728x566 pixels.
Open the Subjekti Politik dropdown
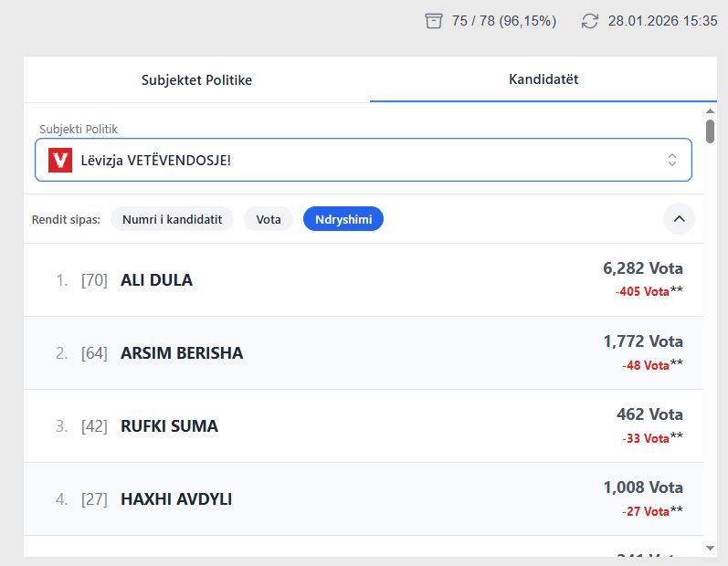(x=363, y=161)
